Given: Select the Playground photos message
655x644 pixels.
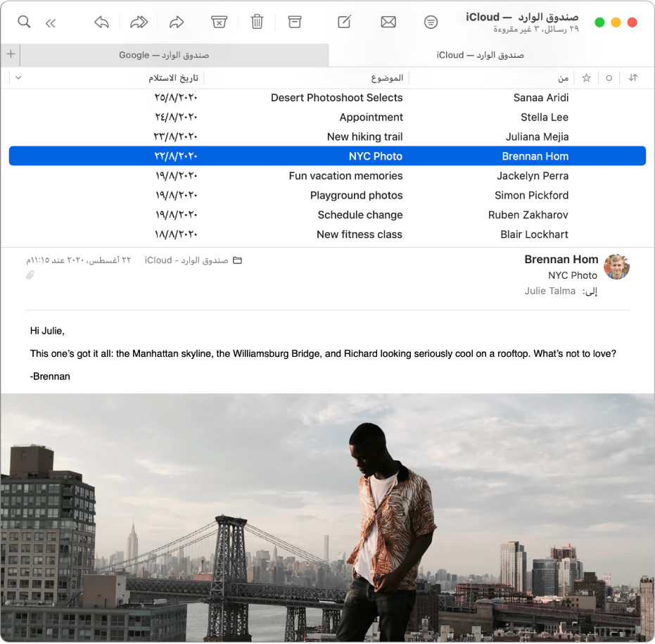Looking at the screenshot, I should coord(328,196).
